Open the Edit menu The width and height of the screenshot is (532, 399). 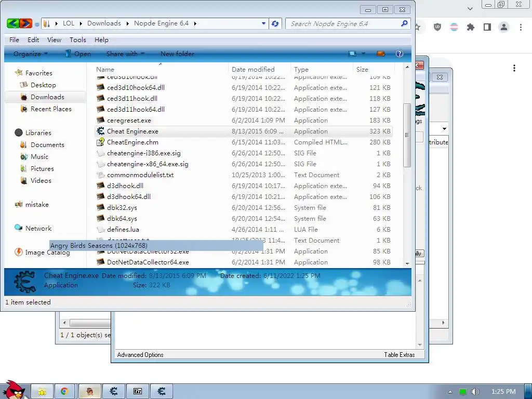click(x=33, y=39)
